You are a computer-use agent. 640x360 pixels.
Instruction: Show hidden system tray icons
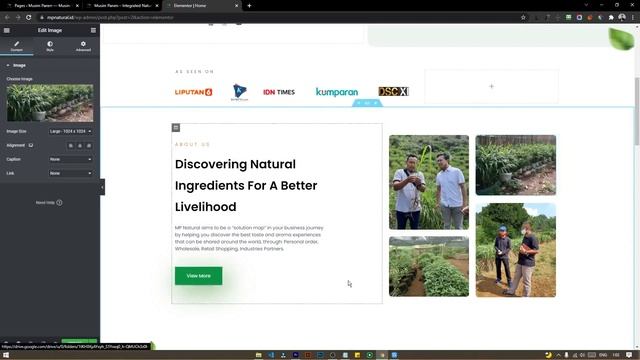click(558, 355)
